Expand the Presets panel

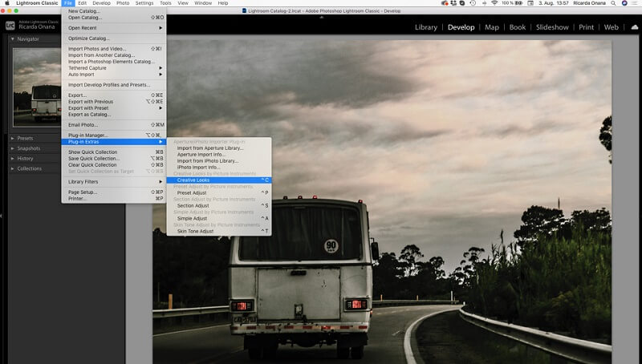[x=13, y=138]
